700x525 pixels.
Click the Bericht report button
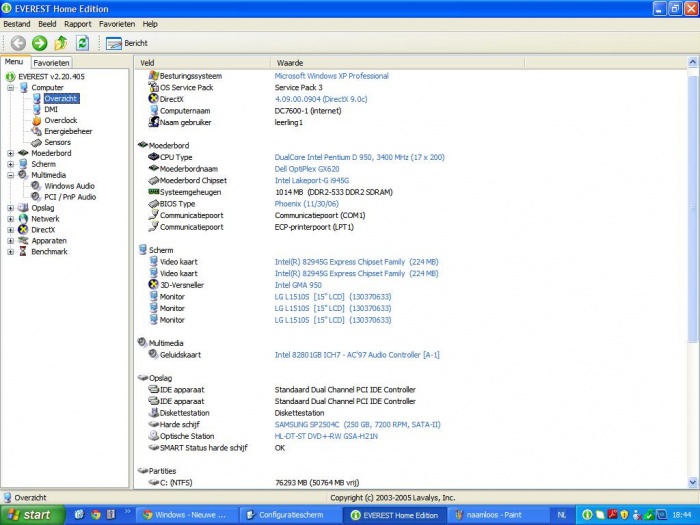coord(127,43)
